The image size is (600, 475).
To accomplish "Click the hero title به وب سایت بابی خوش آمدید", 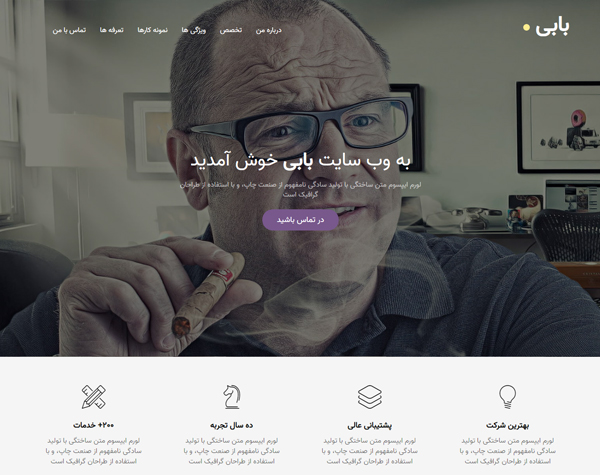I will click(x=300, y=161).
